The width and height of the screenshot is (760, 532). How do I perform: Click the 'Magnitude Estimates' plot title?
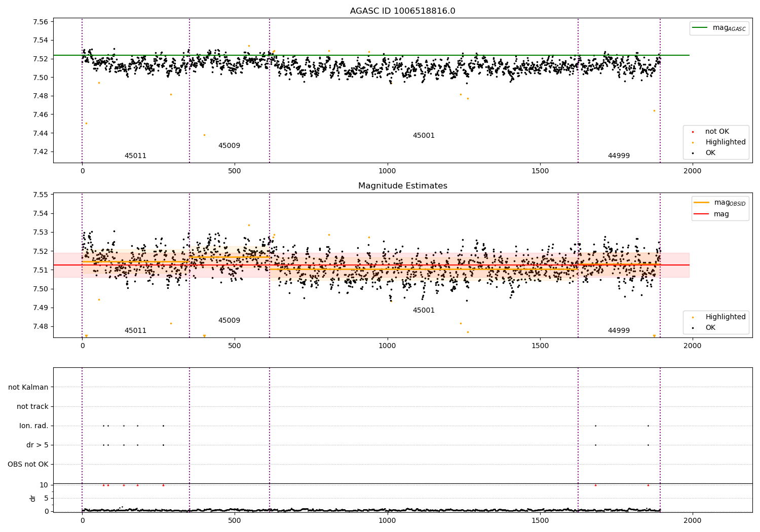coord(402,186)
